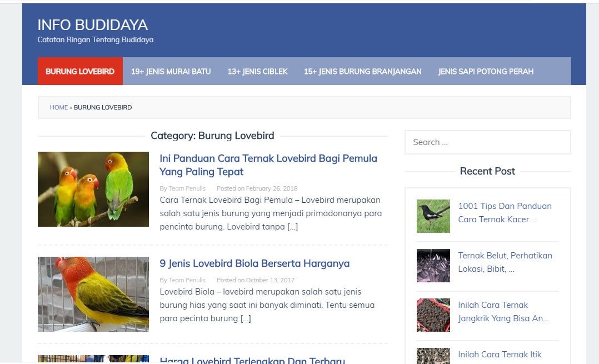This screenshot has height=364, width=599.
Task: Open the INFO BUDIDAYA site title
Action: [x=92, y=25]
